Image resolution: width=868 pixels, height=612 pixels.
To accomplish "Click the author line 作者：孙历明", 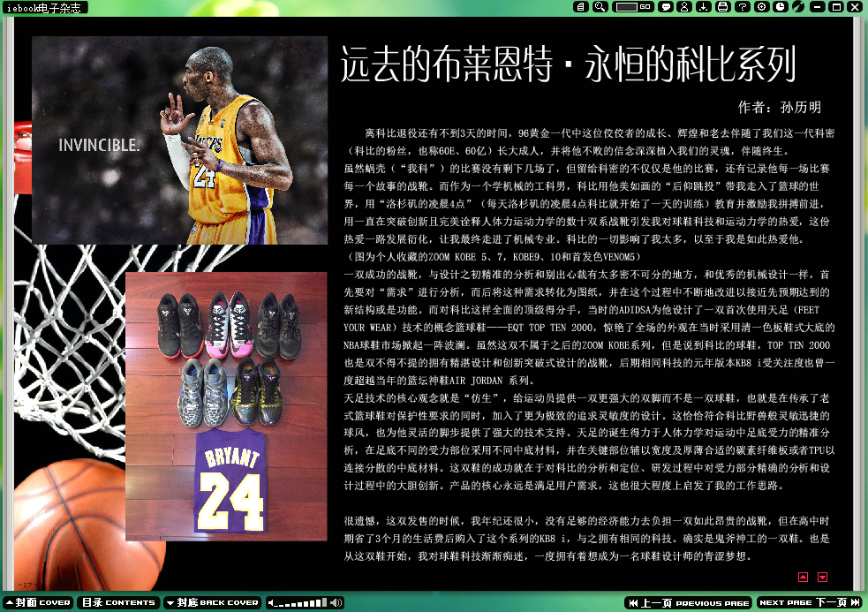I will (x=780, y=108).
